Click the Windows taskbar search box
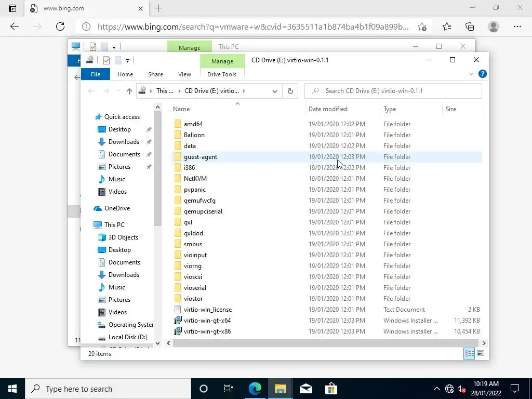Image resolution: width=532 pixels, height=399 pixels. click(108, 389)
